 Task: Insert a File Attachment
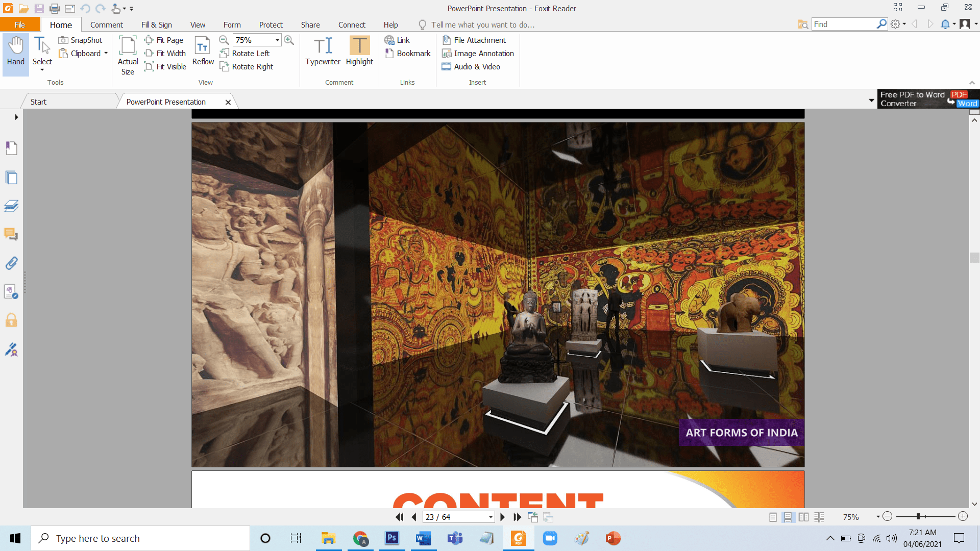point(474,40)
